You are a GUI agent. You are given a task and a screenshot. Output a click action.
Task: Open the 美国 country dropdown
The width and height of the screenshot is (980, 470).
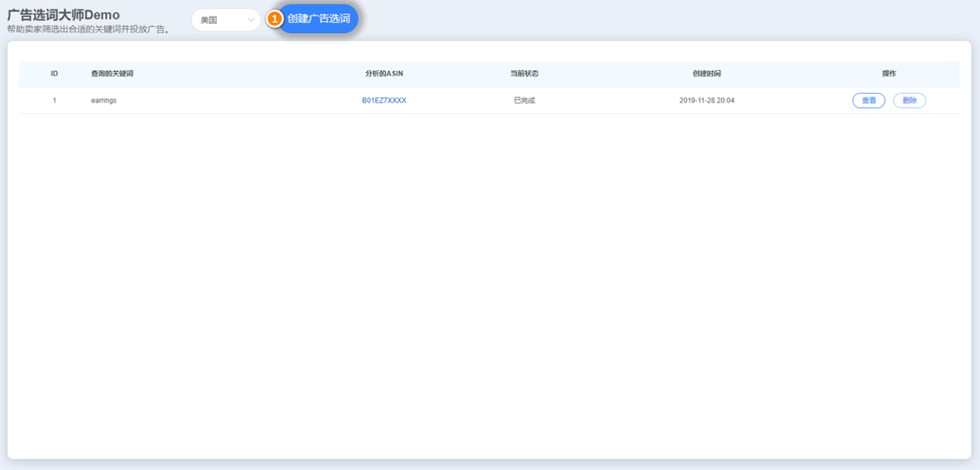(x=219, y=19)
